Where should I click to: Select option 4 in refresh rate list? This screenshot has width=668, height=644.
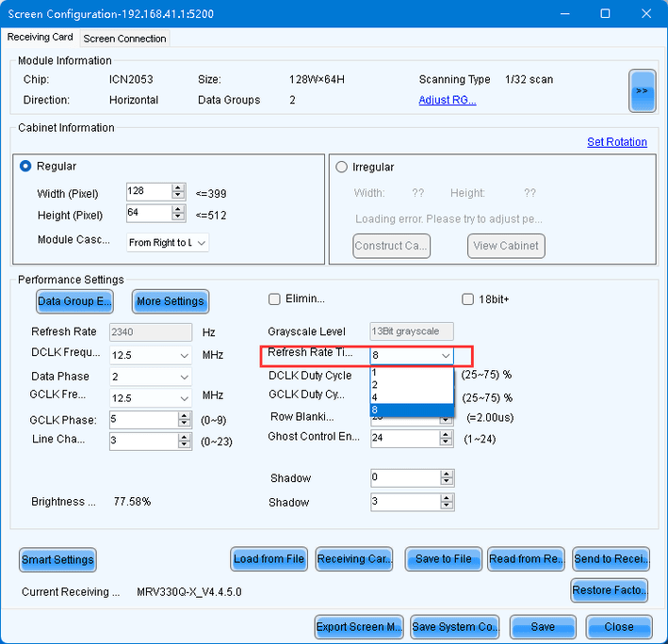coord(412,397)
